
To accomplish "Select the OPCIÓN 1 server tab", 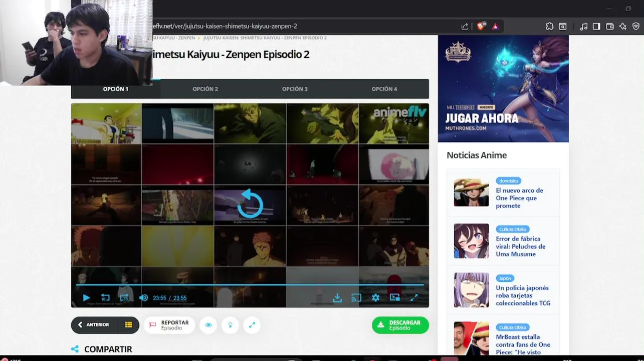I will pos(116,89).
